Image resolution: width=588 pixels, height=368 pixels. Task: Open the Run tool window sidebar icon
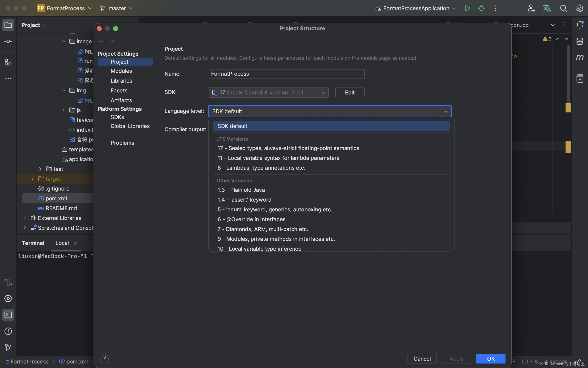[8, 282]
